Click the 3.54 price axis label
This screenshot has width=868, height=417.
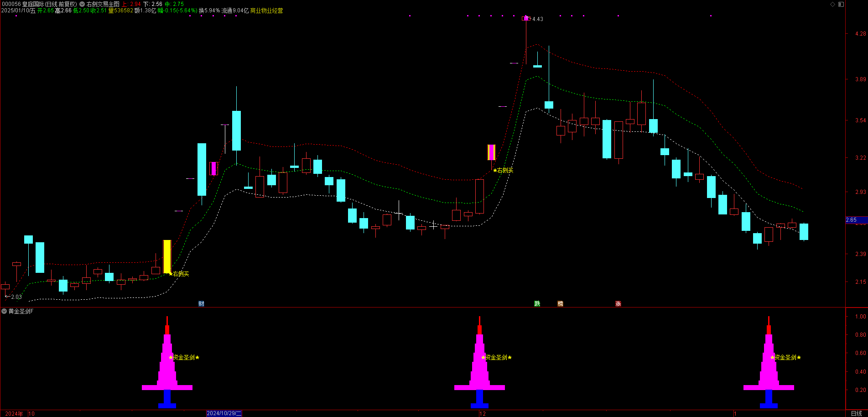tap(861, 120)
